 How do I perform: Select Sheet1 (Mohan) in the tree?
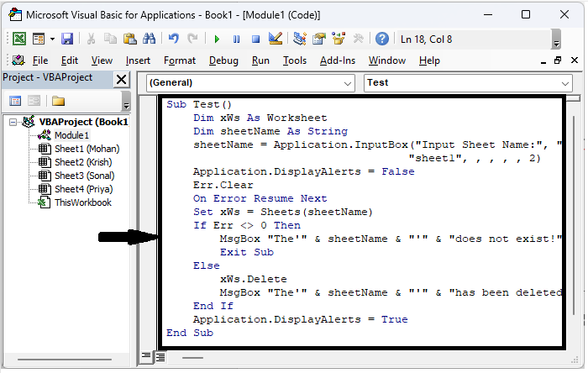(x=87, y=149)
